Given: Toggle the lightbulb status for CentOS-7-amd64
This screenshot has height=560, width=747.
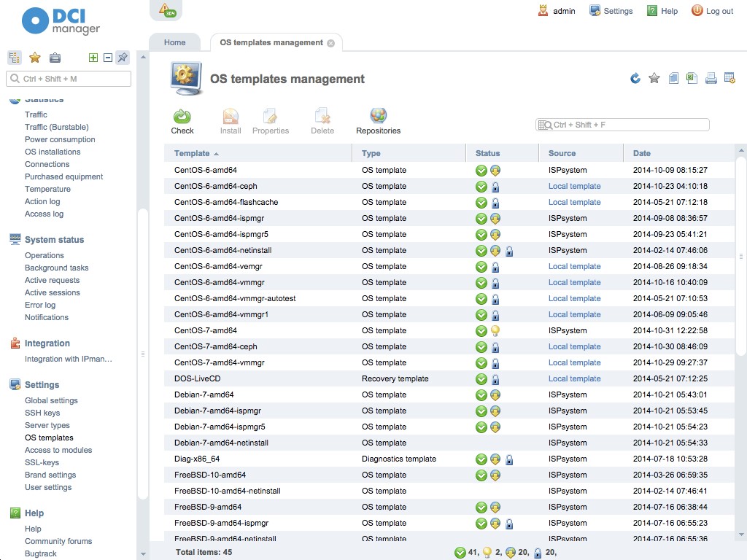Looking at the screenshot, I should 495,330.
